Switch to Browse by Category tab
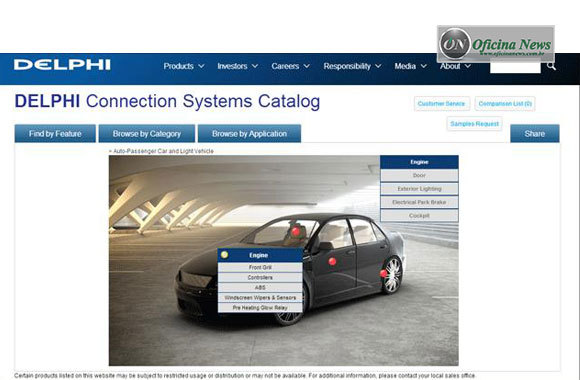 tap(147, 134)
